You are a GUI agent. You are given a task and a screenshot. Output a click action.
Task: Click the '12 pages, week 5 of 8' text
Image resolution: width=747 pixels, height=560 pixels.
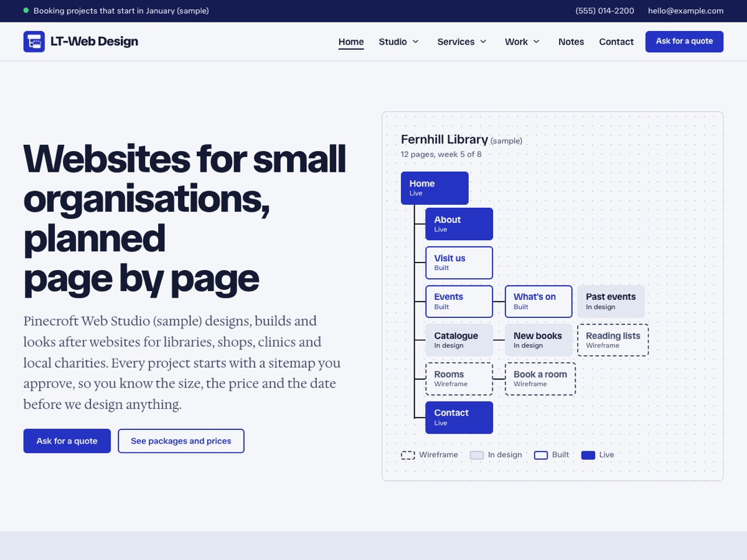(441, 154)
